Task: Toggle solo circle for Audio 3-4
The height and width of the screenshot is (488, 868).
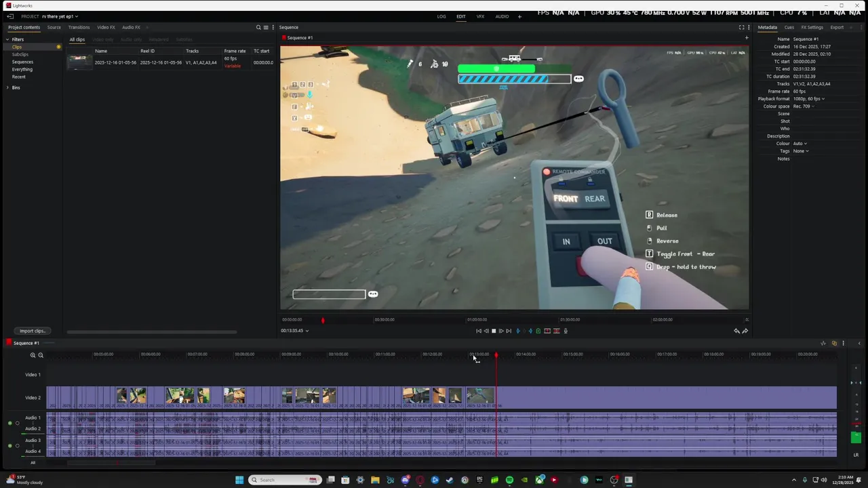Action: (x=17, y=446)
